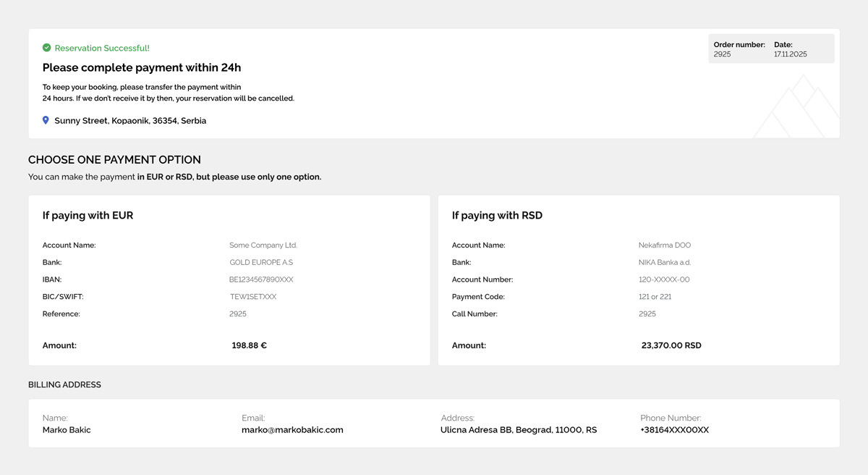This screenshot has width=868, height=475.
Task: Select the BIC/SWIFT code TEW1SETXXX
Action: pos(252,297)
